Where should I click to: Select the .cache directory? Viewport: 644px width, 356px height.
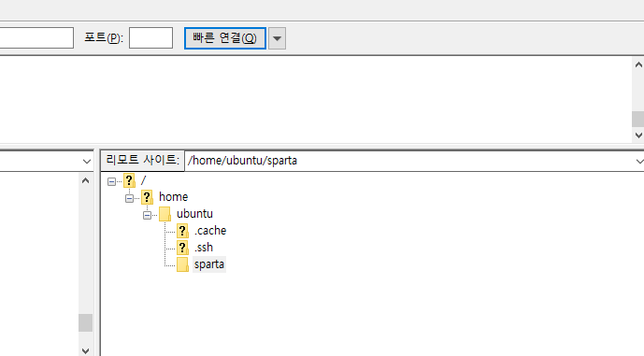coord(210,231)
